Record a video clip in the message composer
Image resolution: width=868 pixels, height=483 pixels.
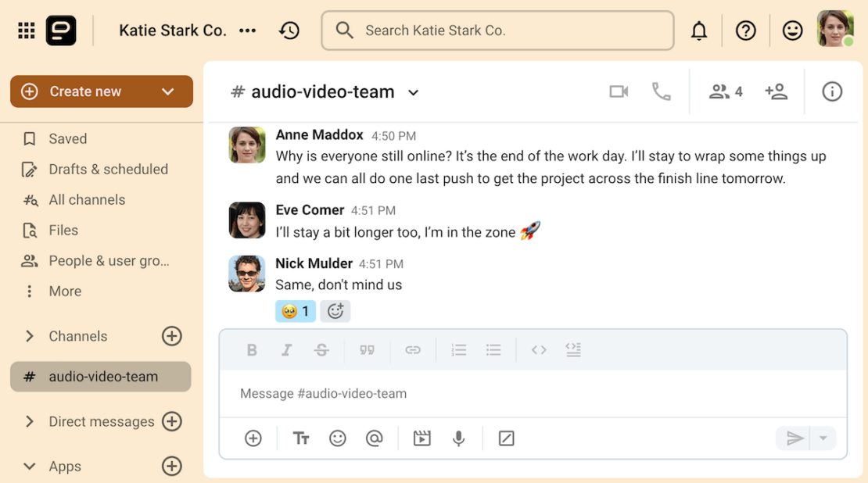click(421, 438)
